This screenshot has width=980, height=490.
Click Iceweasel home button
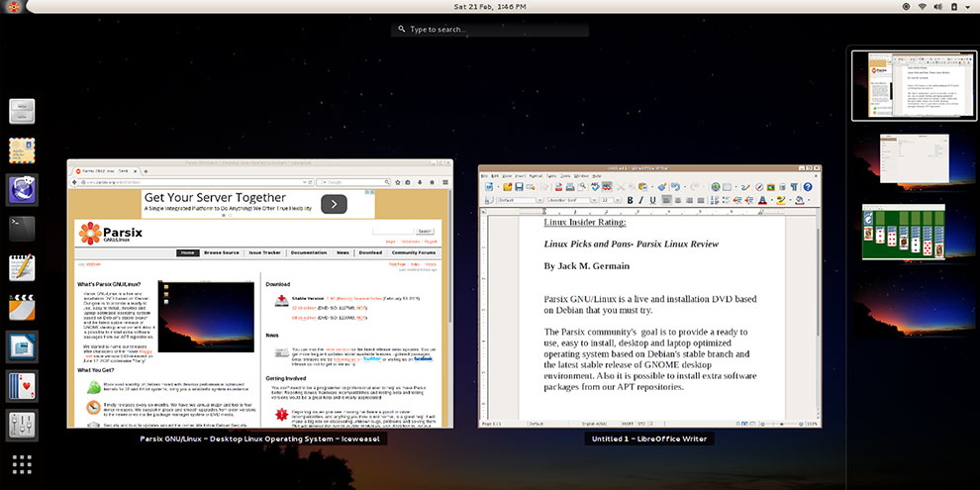point(432,182)
